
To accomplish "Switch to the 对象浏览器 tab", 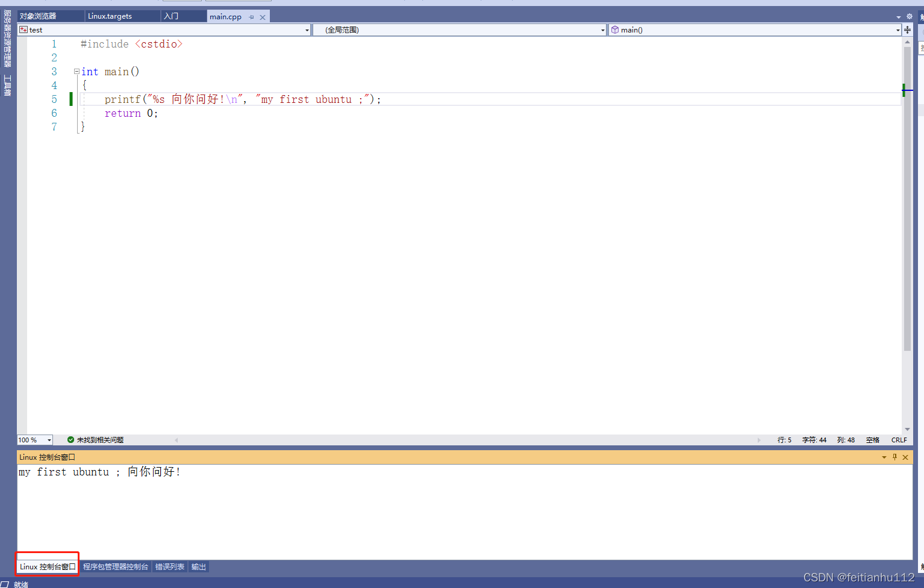I will (x=51, y=16).
